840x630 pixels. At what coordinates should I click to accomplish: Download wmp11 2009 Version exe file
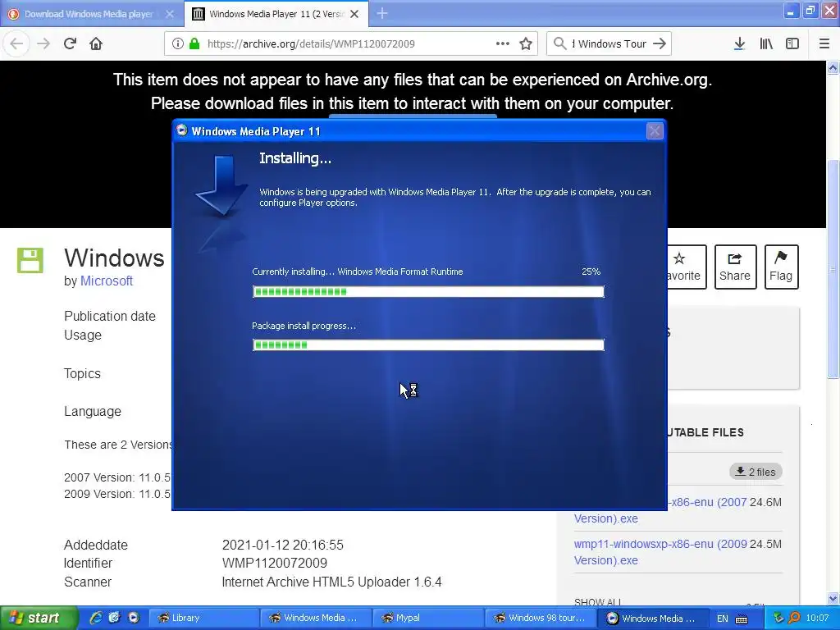point(660,552)
